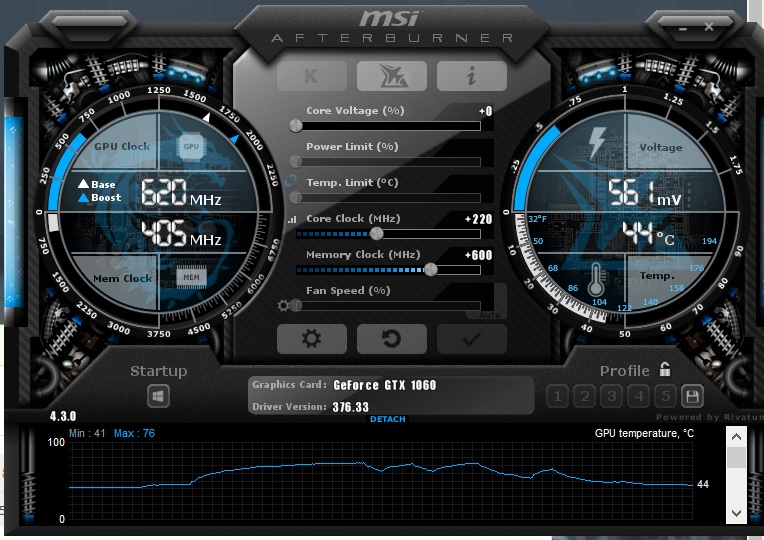This screenshot has width=764, height=540.
Task: Save profile with the floppy disk icon
Action: point(692,396)
